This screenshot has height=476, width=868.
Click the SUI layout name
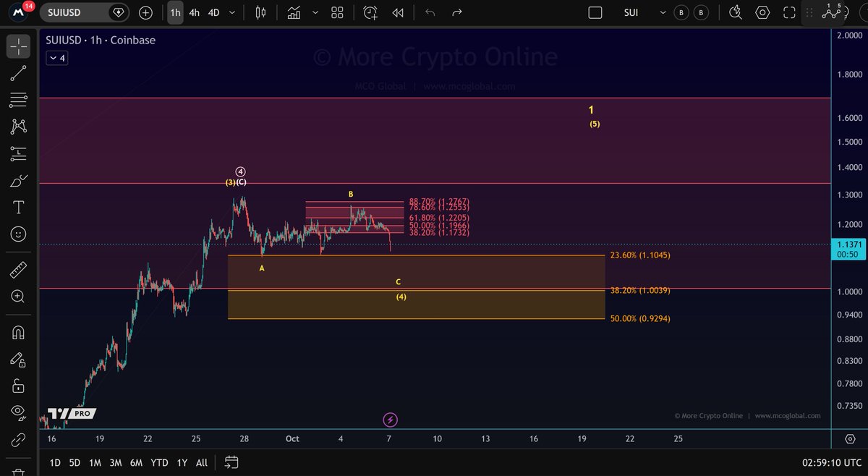[633, 12]
